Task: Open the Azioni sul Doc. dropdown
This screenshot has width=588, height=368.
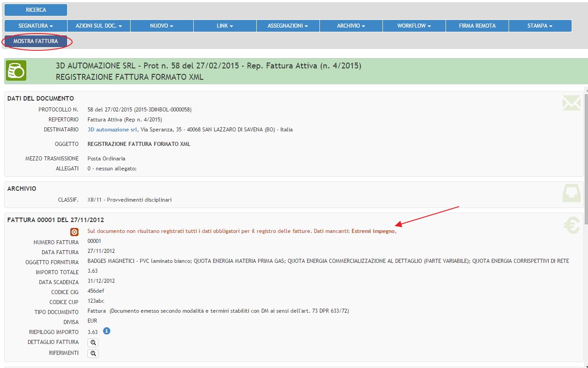Action: point(99,26)
